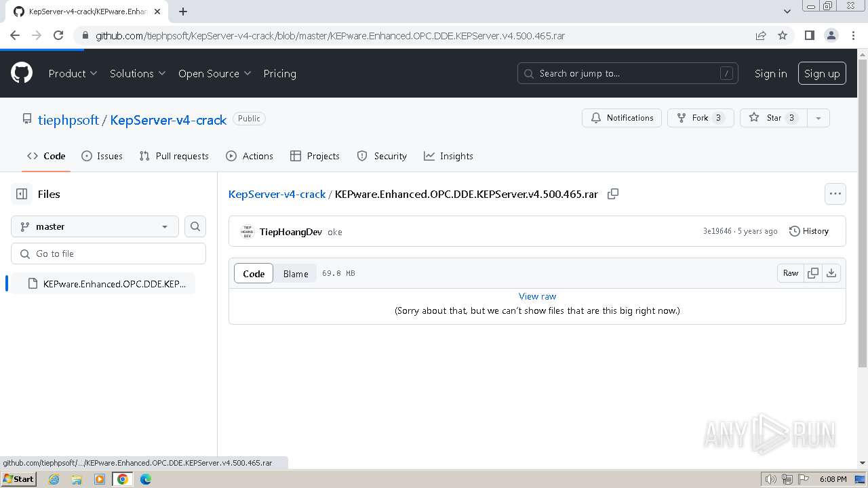Select the Code repository tab
Viewport: 868px width, 488px height.
46,156
